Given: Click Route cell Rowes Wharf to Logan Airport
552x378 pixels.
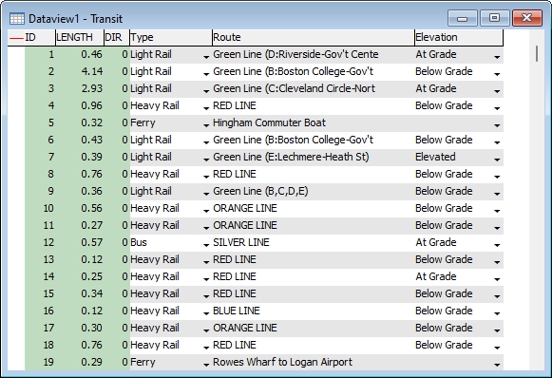Looking at the screenshot, I should 313,362.
